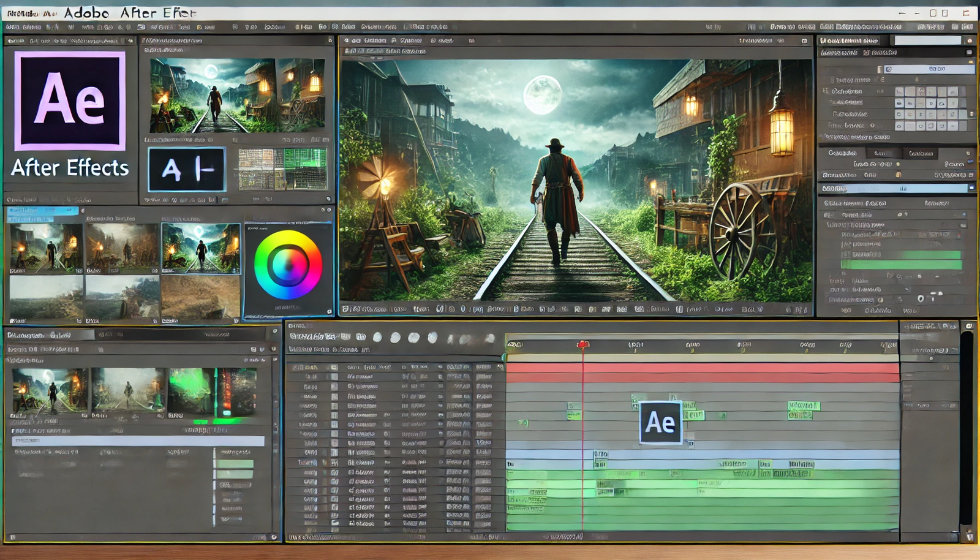980x560 pixels.
Task: Select the dark "A I-" thumbnail
Action: coord(187,169)
